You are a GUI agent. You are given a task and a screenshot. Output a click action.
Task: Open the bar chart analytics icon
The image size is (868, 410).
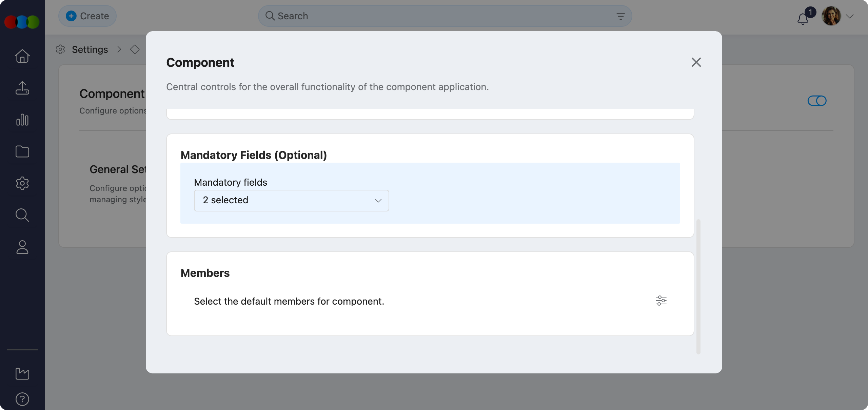(22, 120)
